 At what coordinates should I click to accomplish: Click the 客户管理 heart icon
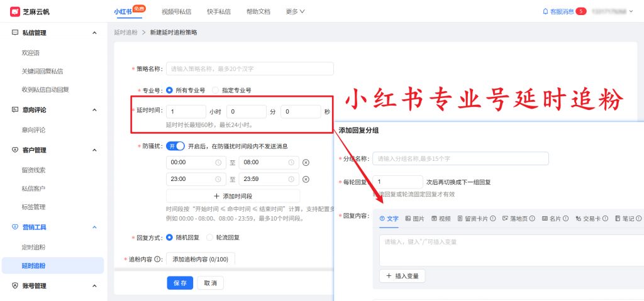pos(15,150)
